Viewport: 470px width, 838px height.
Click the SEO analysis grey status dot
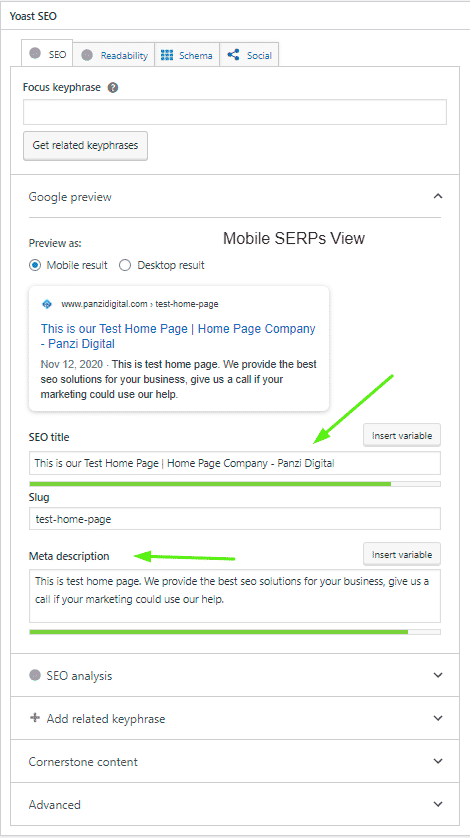tap(35, 675)
